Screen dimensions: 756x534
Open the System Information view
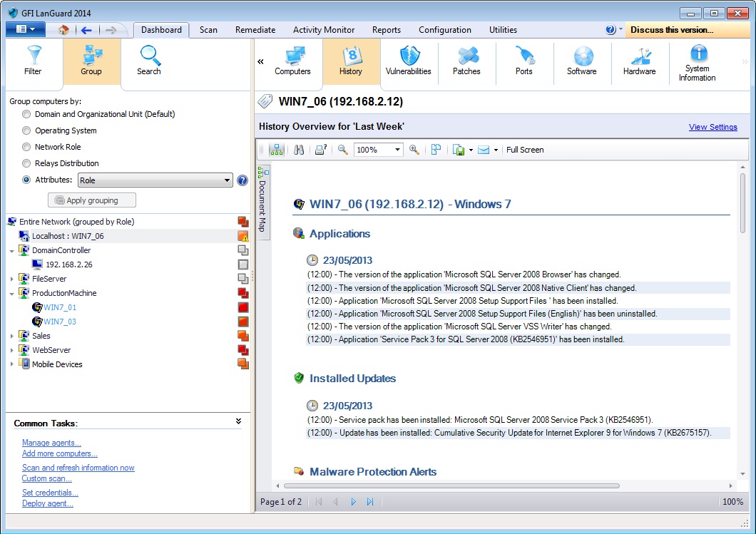(x=698, y=63)
